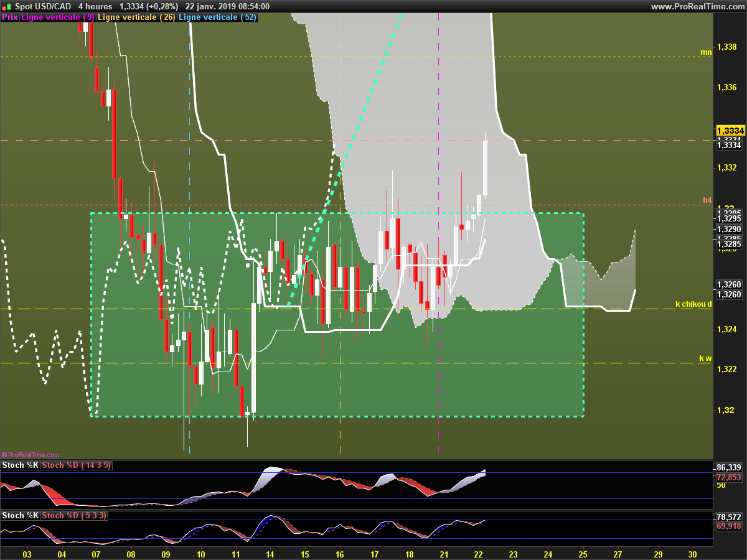Click date 25 on time axis
This screenshot has height=560, width=747.
[583, 553]
